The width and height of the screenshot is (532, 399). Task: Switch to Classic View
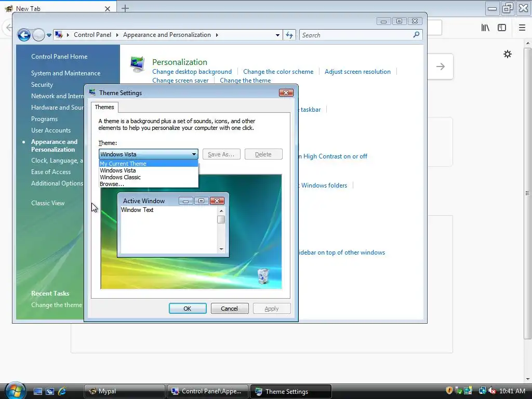[48, 203]
